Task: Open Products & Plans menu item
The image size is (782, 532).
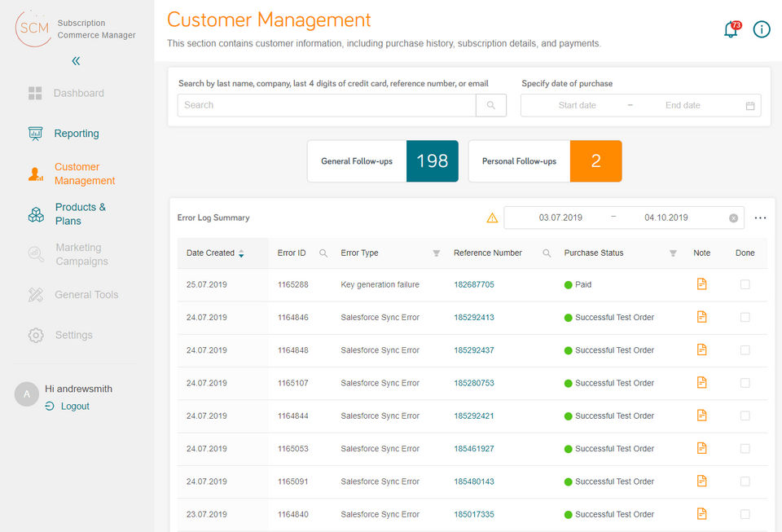Action: pyautogui.click(x=80, y=214)
